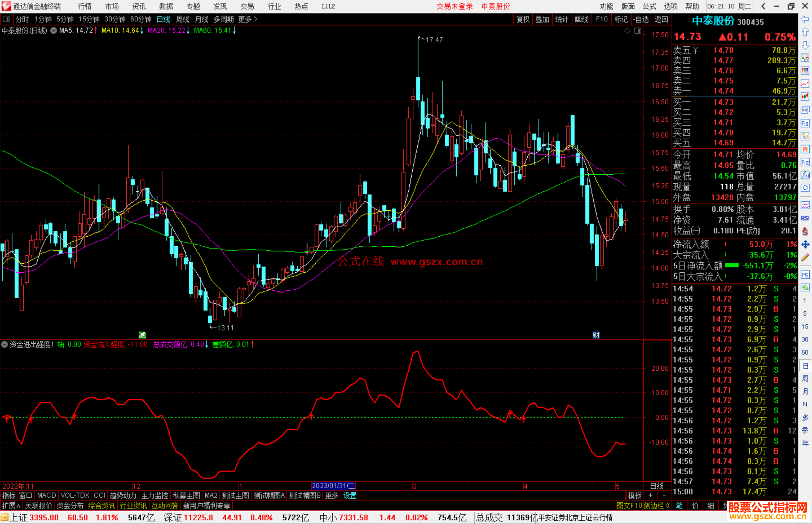Open dropdown arrow beside 资金进出强度1 indicator
The width and height of the screenshot is (812, 524).
pos(5,344)
